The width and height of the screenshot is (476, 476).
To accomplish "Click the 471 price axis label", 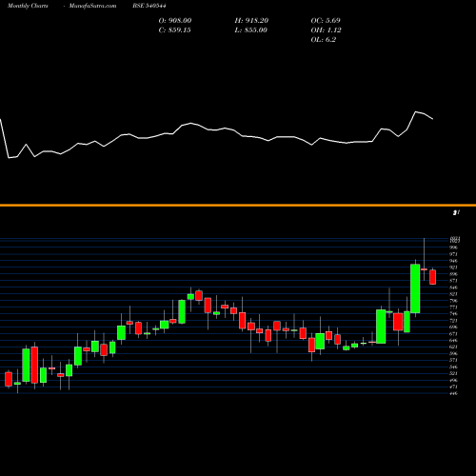I will point(454,387).
